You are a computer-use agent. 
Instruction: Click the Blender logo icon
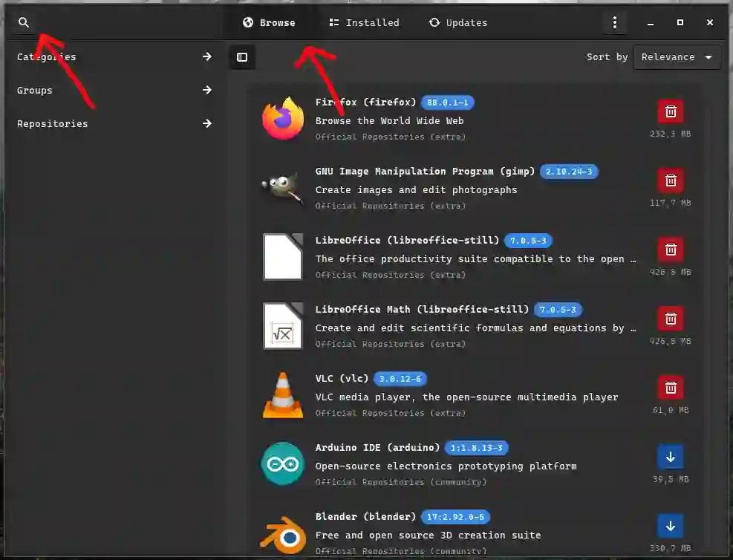(x=283, y=535)
